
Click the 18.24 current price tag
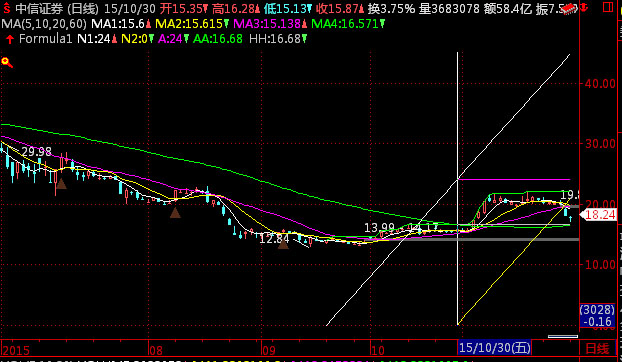[599, 215]
